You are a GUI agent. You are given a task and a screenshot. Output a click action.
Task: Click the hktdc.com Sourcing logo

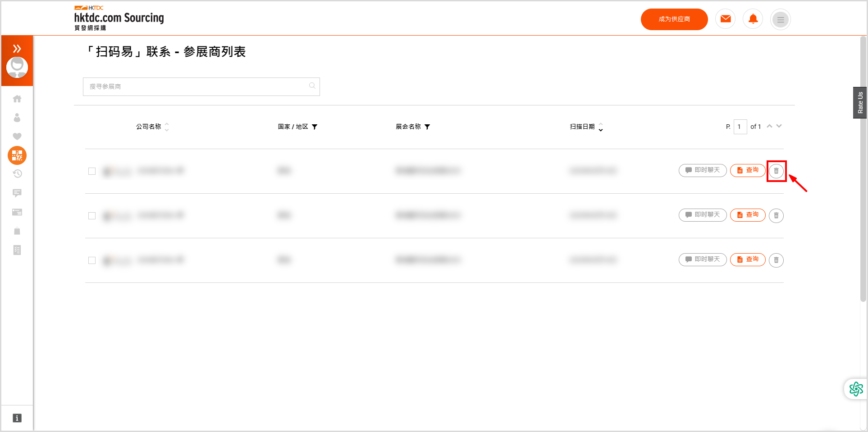point(119,18)
